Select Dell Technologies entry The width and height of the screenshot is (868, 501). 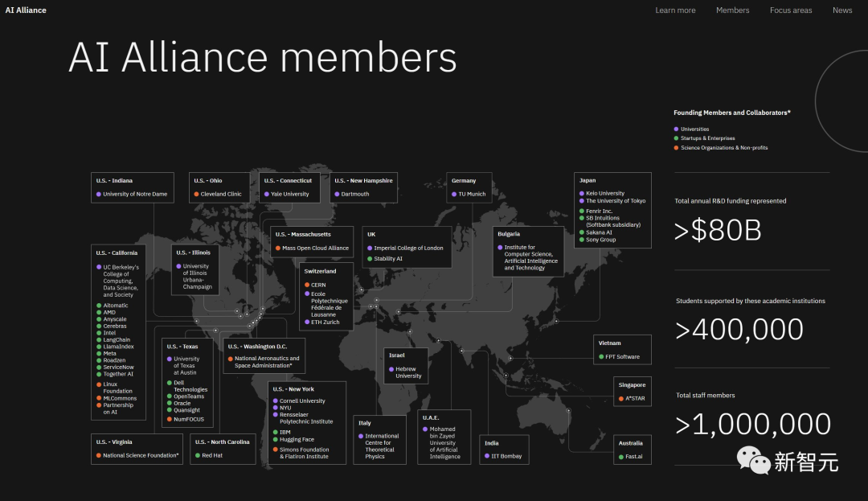coord(187,387)
